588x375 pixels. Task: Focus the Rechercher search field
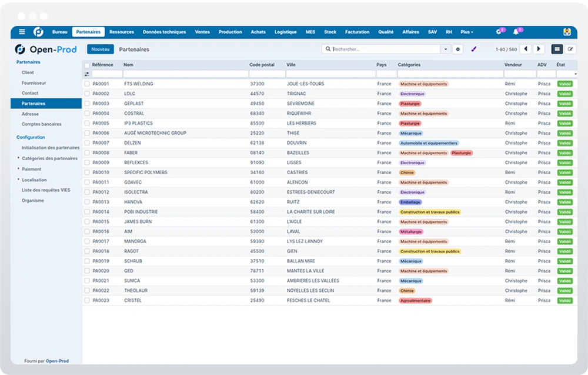tap(386, 49)
